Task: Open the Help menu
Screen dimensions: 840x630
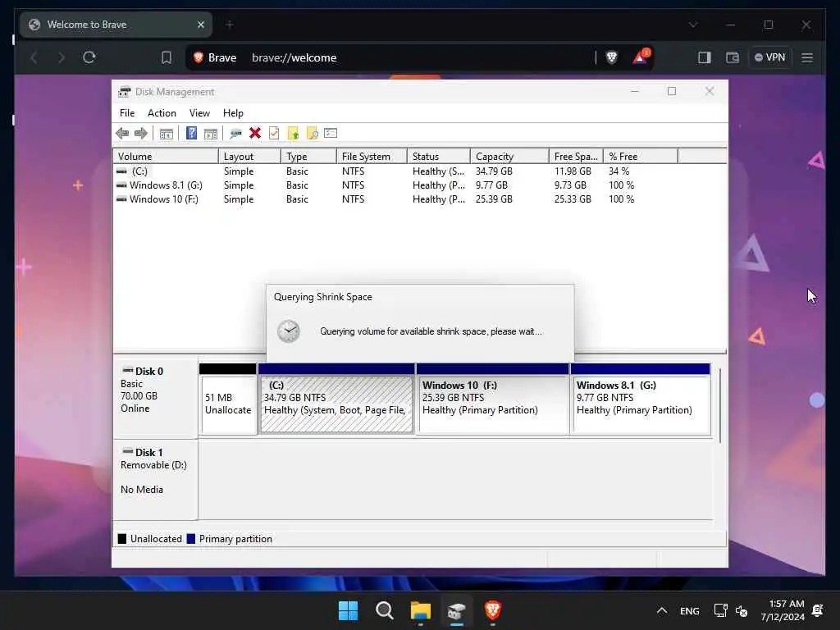Action: pos(233,113)
